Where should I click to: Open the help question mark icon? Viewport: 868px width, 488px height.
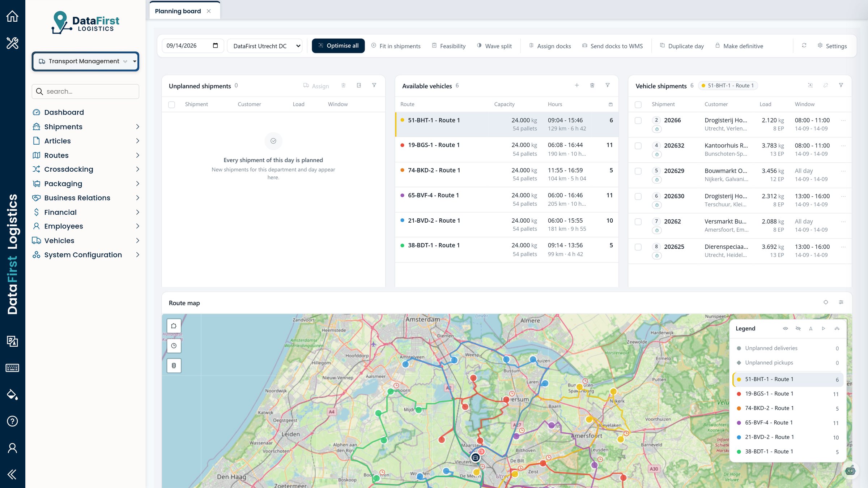click(x=12, y=421)
